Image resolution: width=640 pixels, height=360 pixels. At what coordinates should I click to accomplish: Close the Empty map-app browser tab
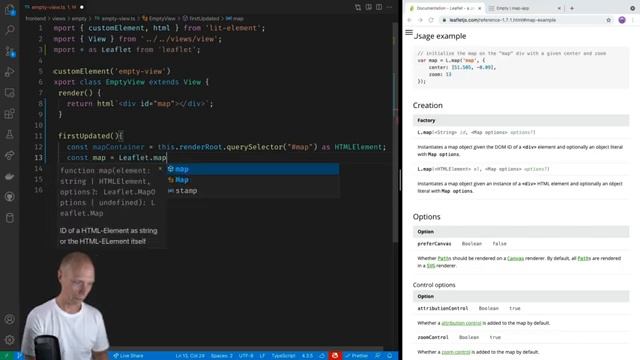tap(559, 8)
